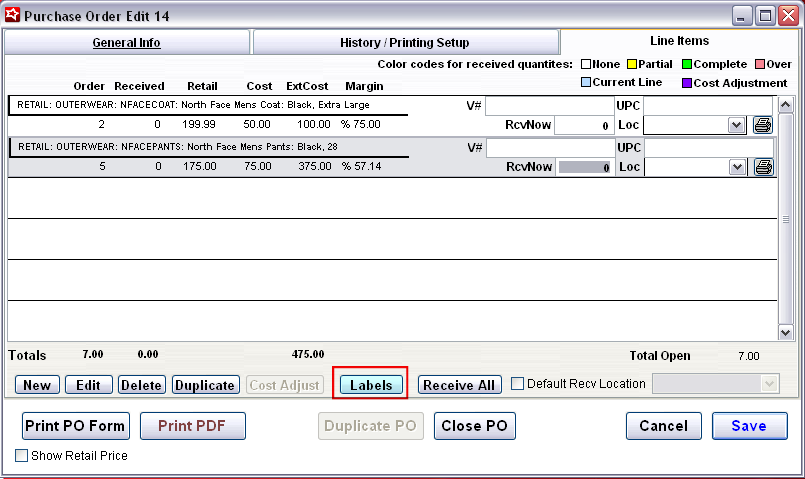This screenshot has width=805, height=479.
Task: Enable Show Retail Price checkbox
Action: pyautogui.click(x=21, y=455)
